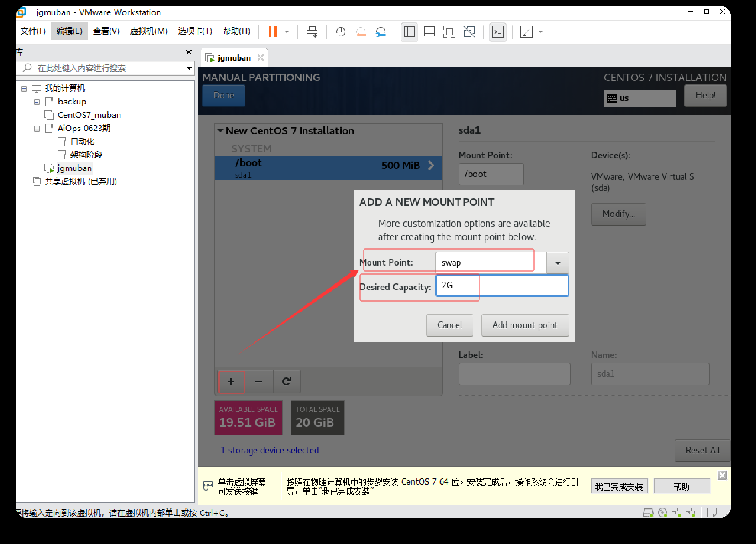The width and height of the screenshot is (756, 544).
Task: Collapse New CentOS 7 Installation section
Action: pos(220,131)
